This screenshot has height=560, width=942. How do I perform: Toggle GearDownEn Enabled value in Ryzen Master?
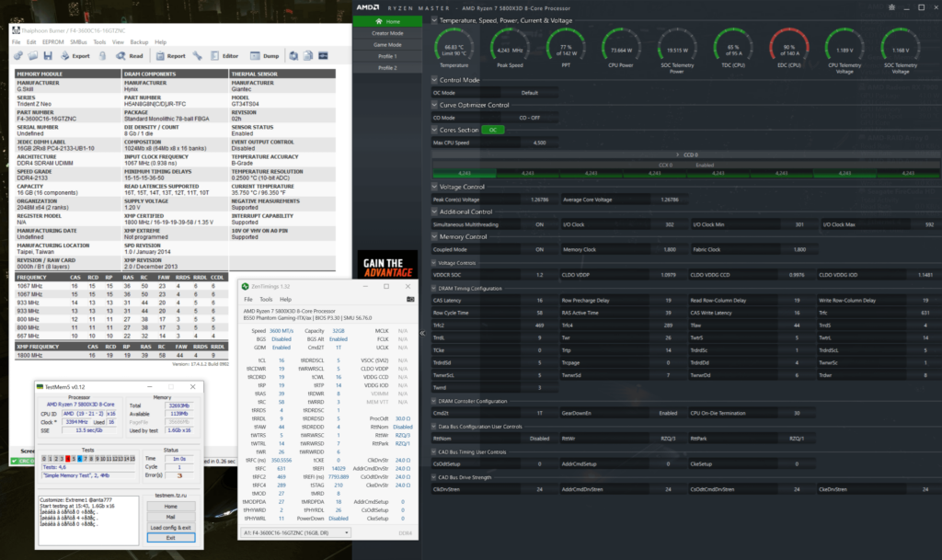[668, 413]
